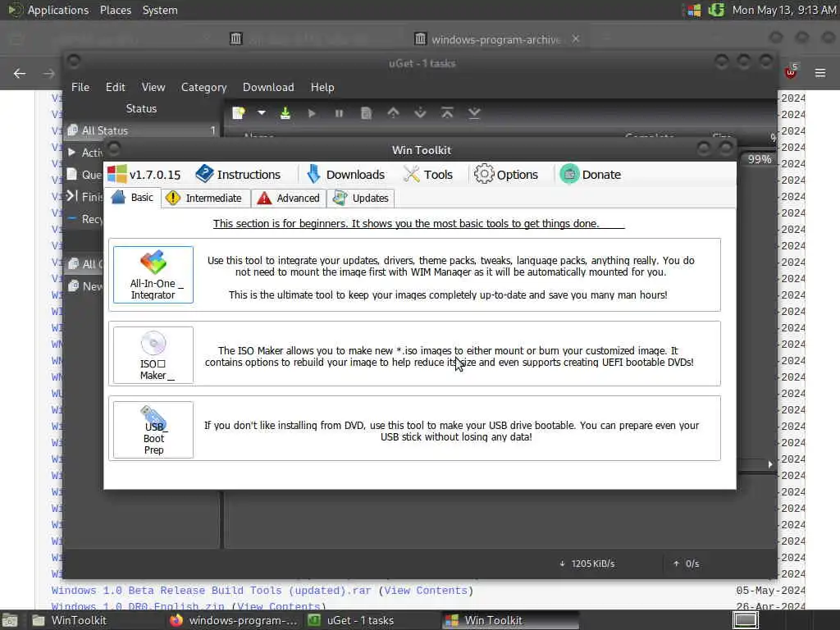This screenshot has width=840, height=630.
Task: Open the Edit menu in uGet
Action: [115, 87]
